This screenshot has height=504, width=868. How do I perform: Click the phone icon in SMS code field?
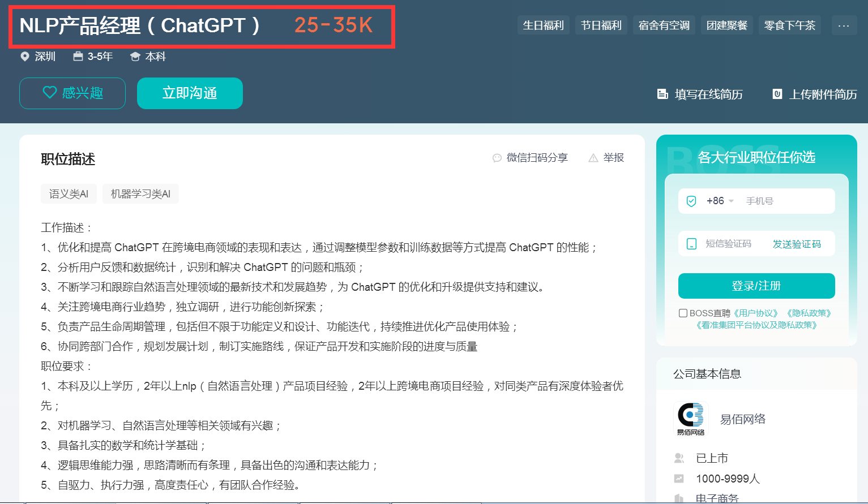pos(691,244)
